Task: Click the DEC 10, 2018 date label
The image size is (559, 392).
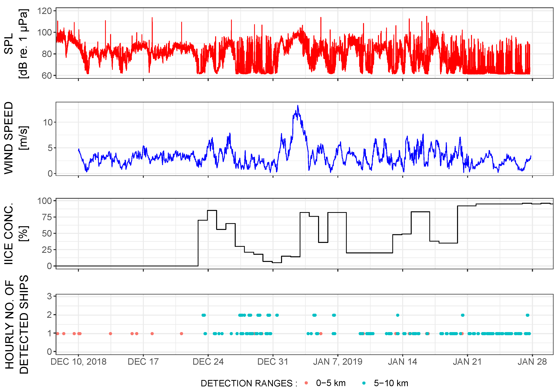Action: coord(78,362)
